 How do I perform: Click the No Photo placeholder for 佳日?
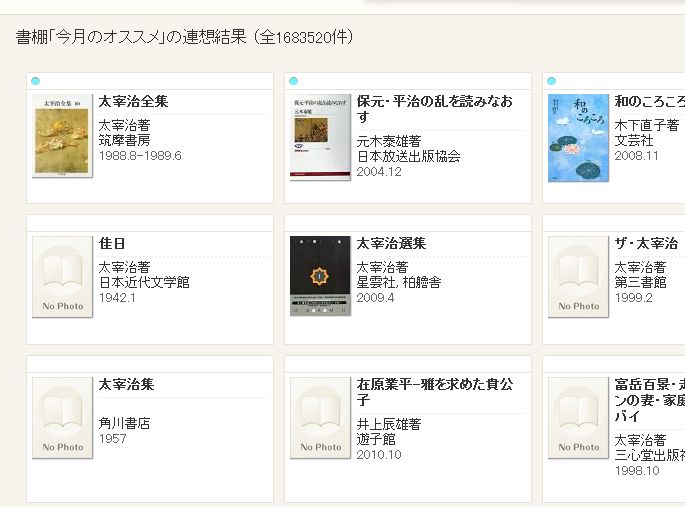point(62,277)
